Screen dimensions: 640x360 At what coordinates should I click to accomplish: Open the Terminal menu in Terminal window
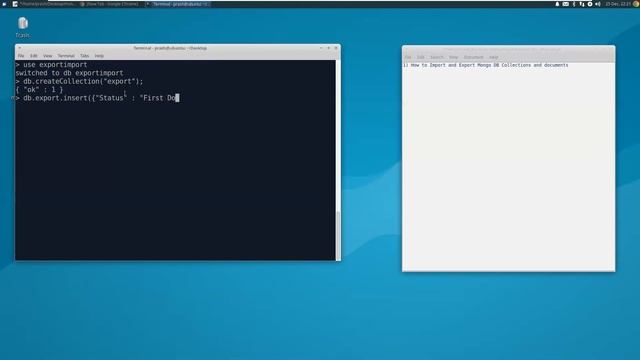[x=66, y=56]
